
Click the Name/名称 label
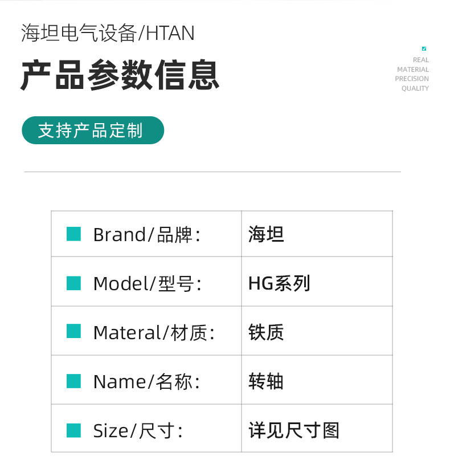pyautogui.click(x=146, y=381)
